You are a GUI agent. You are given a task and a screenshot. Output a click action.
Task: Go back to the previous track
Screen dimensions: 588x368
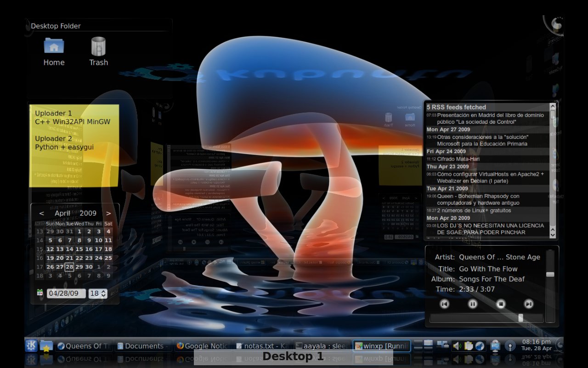coord(444,304)
